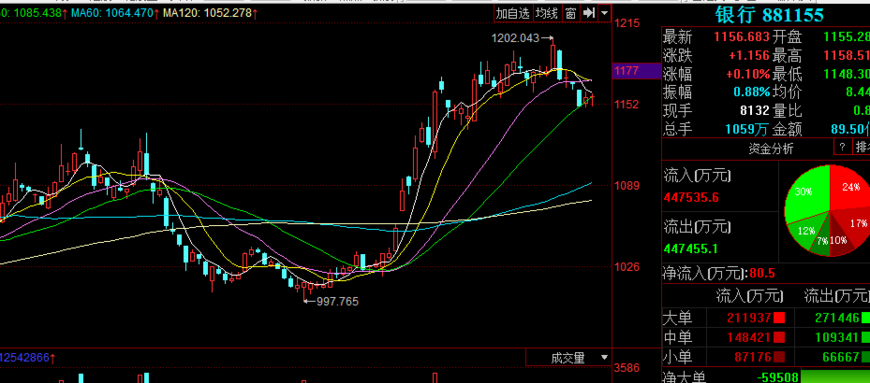The height and width of the screenshot is (383, 870).
Task: Toggle the 均线 moving average display
Action: tap(547, 14)
